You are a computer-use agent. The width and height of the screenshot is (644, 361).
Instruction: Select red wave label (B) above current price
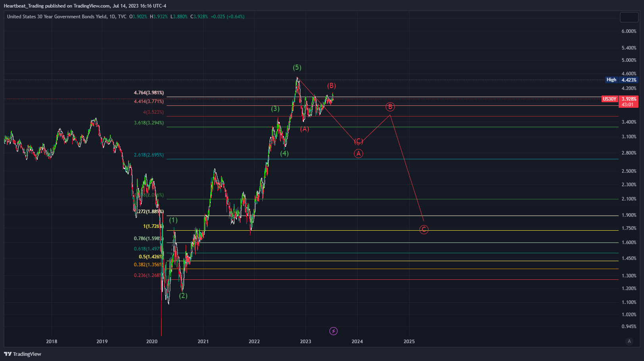click(331, 86)
